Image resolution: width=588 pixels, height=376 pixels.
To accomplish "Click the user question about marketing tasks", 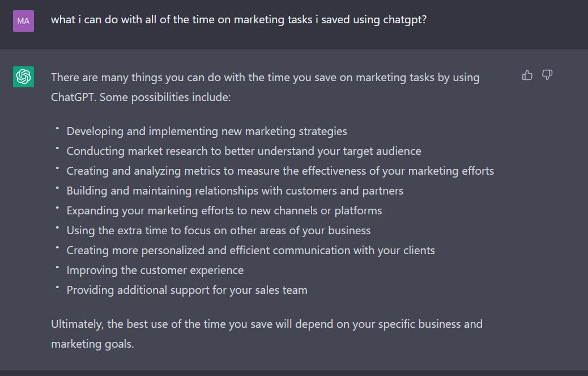I will (x=239, y=19).
